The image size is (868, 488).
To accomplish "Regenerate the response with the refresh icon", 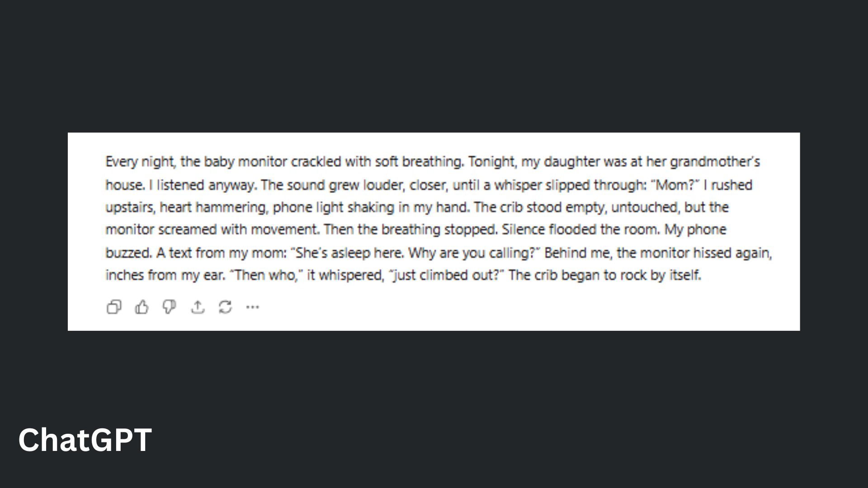I will tap(225, 307).
